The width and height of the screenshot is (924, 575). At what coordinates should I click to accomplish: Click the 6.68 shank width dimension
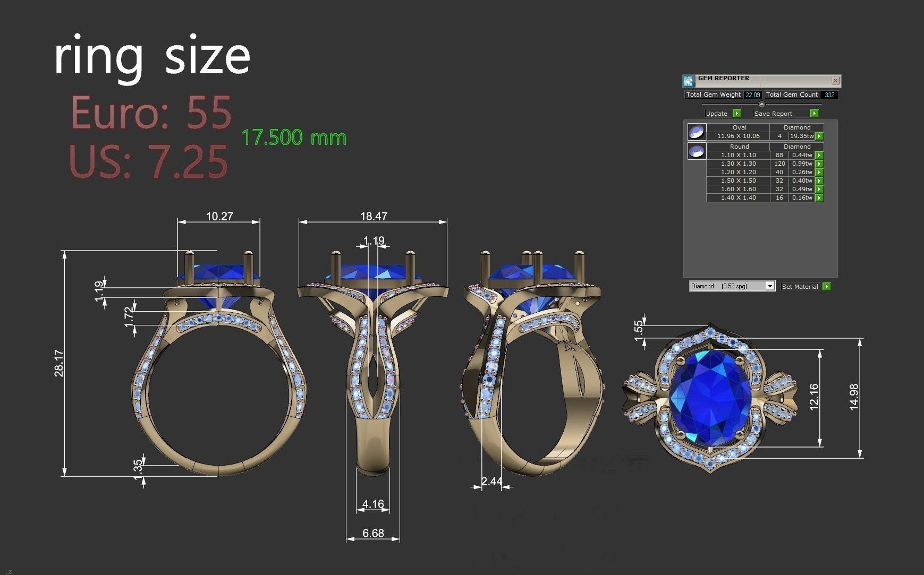(373, 533)
